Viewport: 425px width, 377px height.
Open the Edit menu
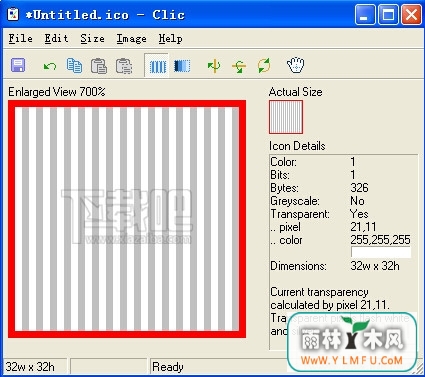point(56,39)
